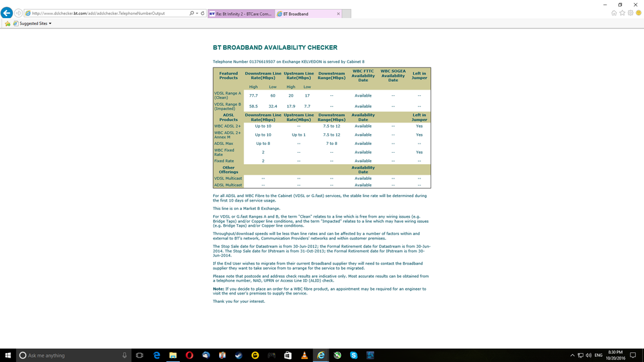Screen dimensions: 644x362
Task: Click the Other Offerings header cell
Action: (x=228, y=169)
